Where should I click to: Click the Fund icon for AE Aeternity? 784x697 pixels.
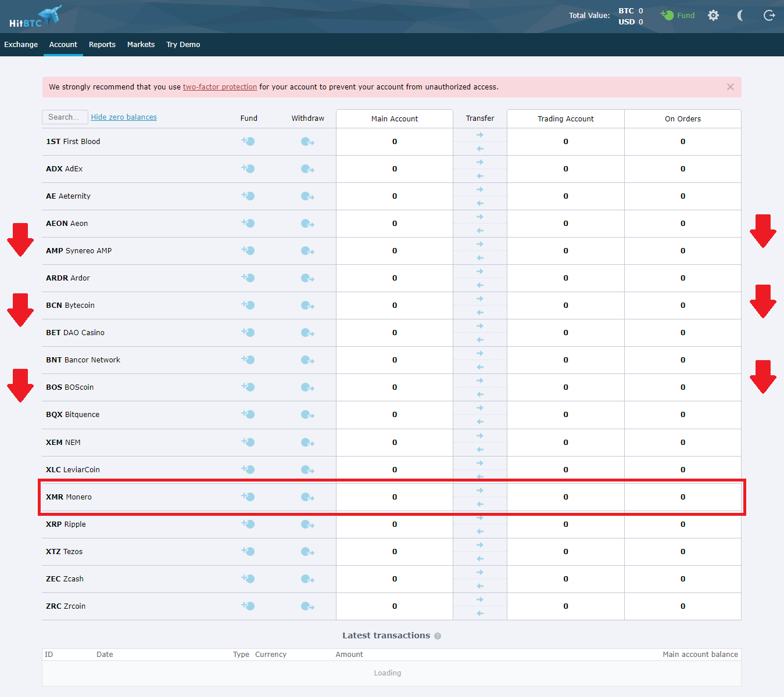tap(248, 196)
